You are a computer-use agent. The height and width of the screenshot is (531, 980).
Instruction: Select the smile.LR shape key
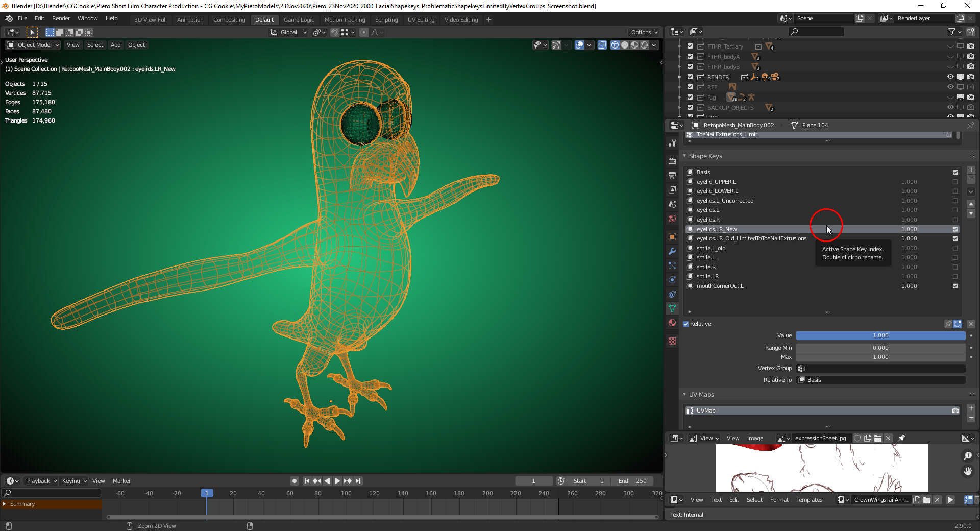(707, 276)
